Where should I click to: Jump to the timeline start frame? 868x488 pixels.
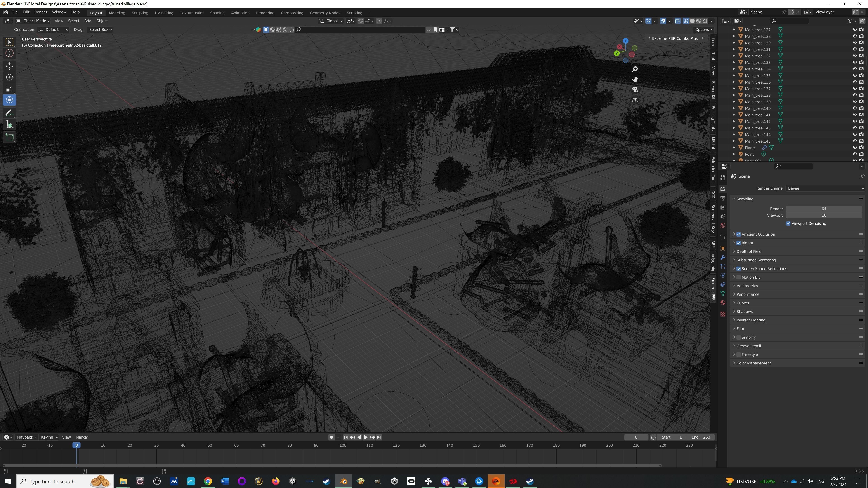(346, 437)
